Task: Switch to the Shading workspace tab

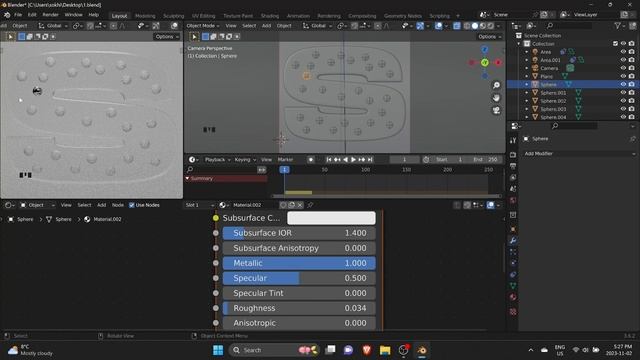Action: [x=270, y=16]
